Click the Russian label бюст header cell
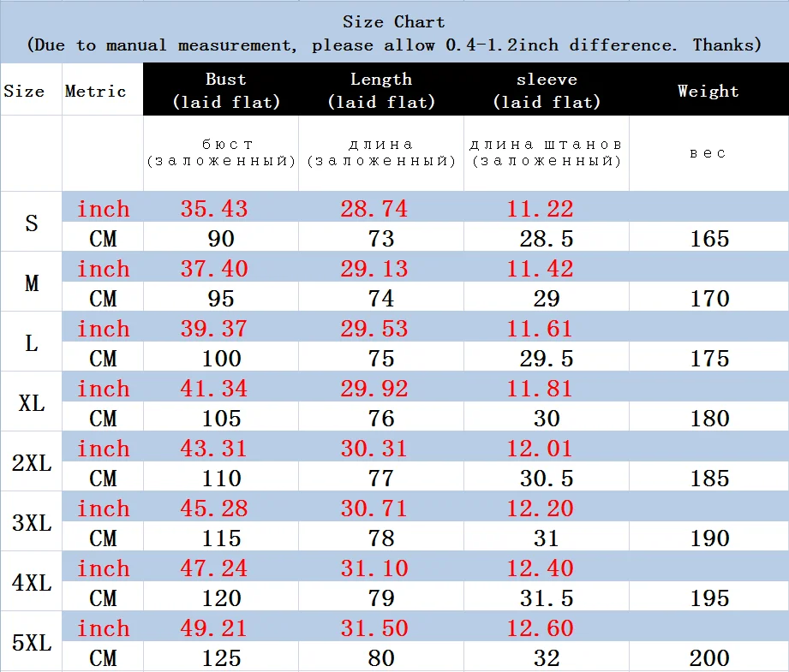The image size is (789, 672). 221,152
